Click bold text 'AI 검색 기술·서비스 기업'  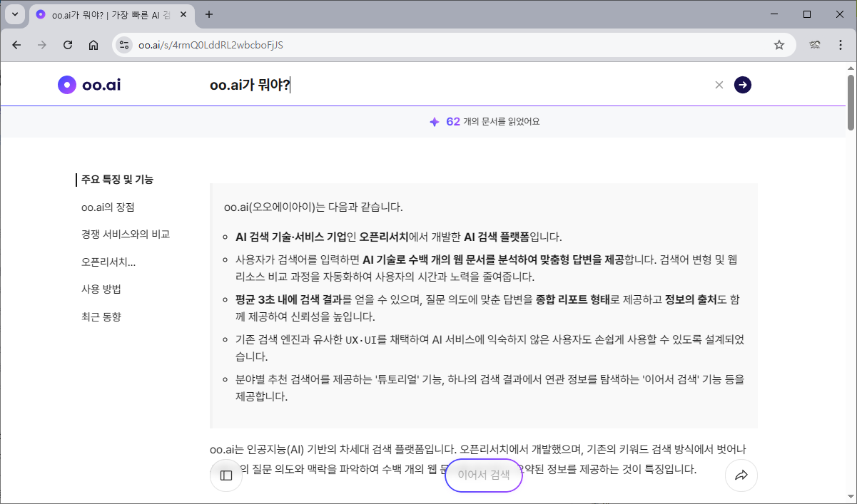[x=291, y=237]
